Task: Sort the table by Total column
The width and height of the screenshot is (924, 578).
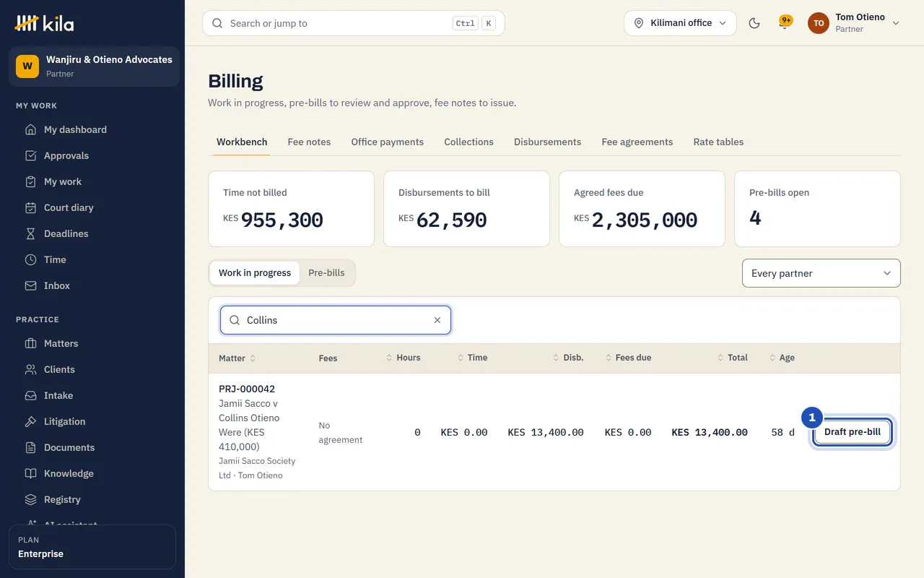Action: 732,358
